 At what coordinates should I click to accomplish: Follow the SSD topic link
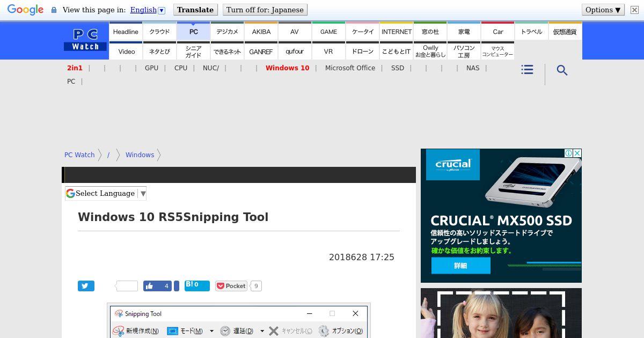tap(398, 68)
